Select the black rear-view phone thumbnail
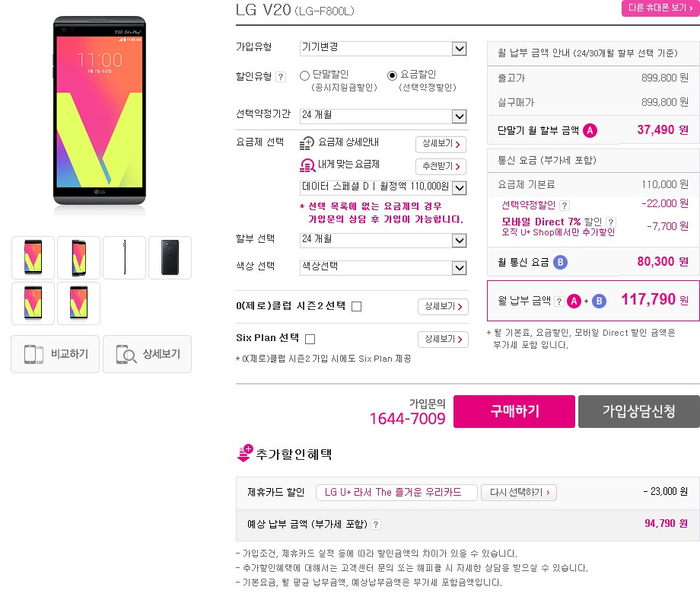The image size is (700, 600). 170,258
